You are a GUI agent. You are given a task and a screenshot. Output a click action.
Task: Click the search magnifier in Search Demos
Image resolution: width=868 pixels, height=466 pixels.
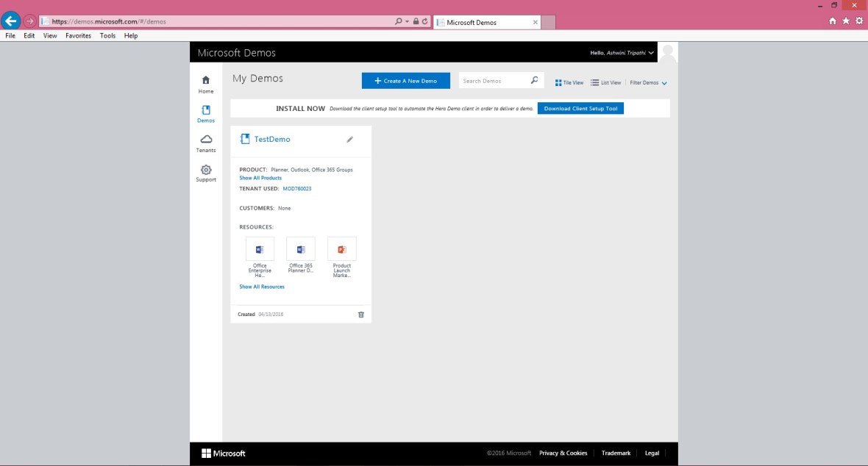coord(535,81)
